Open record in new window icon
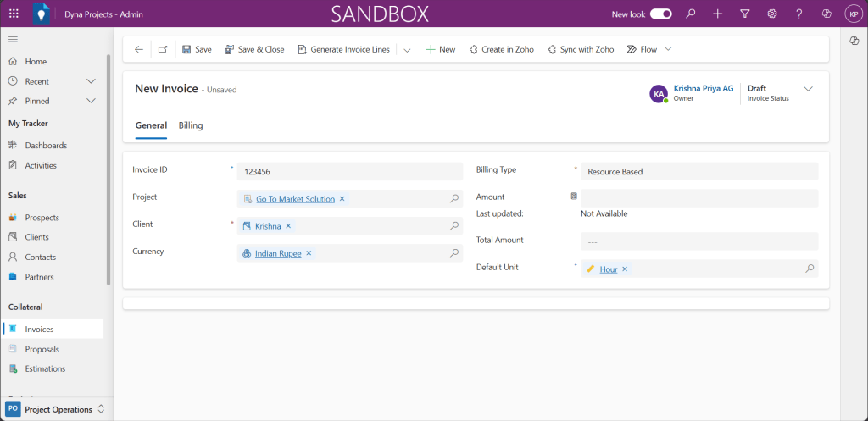Screen dimensions: 868x421 (163, 49)
